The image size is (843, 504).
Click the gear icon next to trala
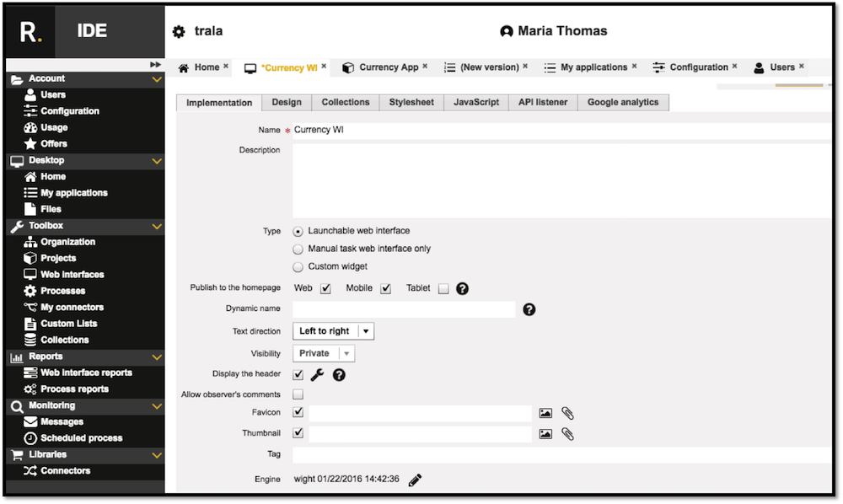coord(179,32)
